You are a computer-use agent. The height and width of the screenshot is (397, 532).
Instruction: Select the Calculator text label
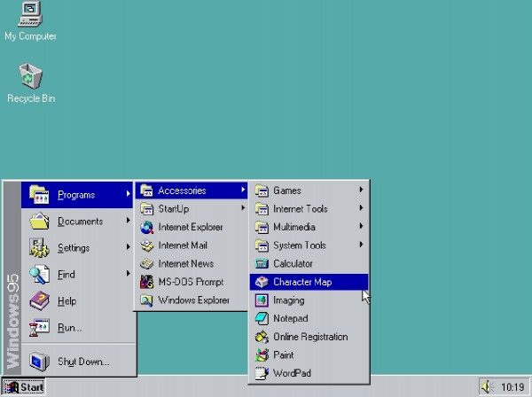click(293, 264)
